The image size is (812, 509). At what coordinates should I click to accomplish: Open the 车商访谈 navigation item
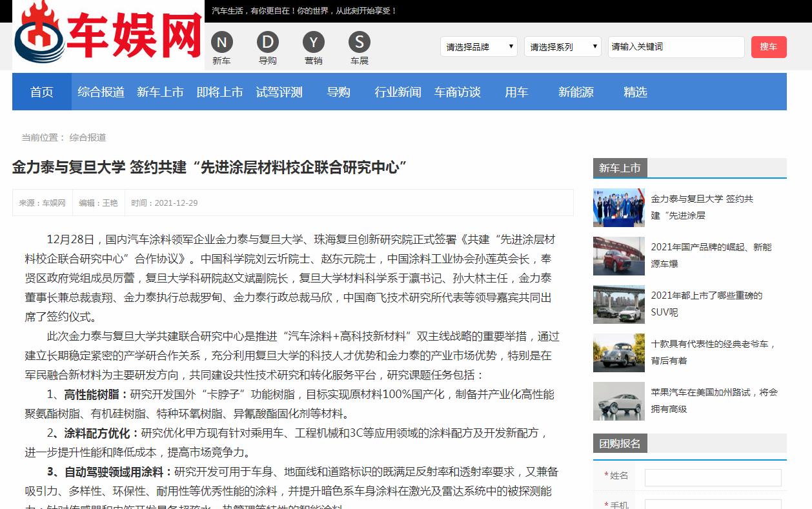pos(458,92)
